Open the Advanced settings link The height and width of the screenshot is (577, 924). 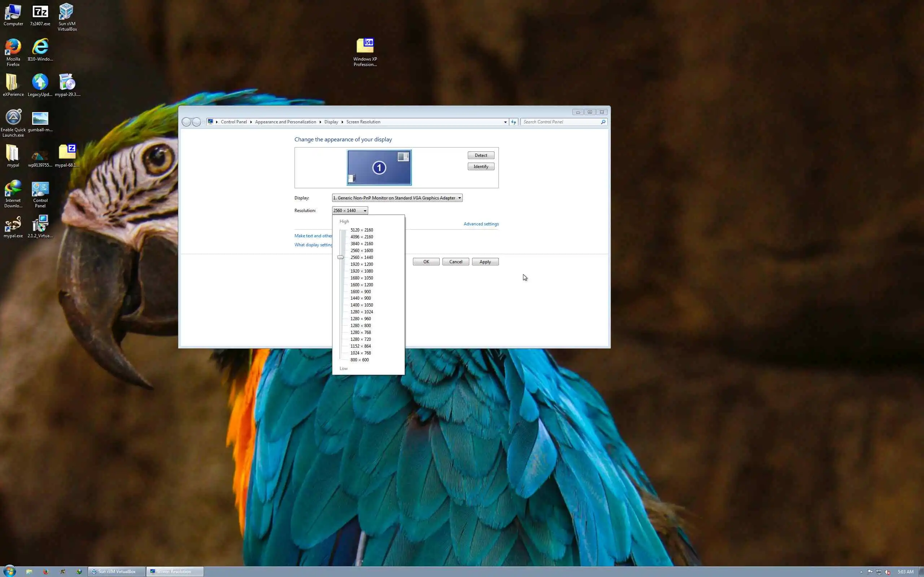click(x=481, y=224)
